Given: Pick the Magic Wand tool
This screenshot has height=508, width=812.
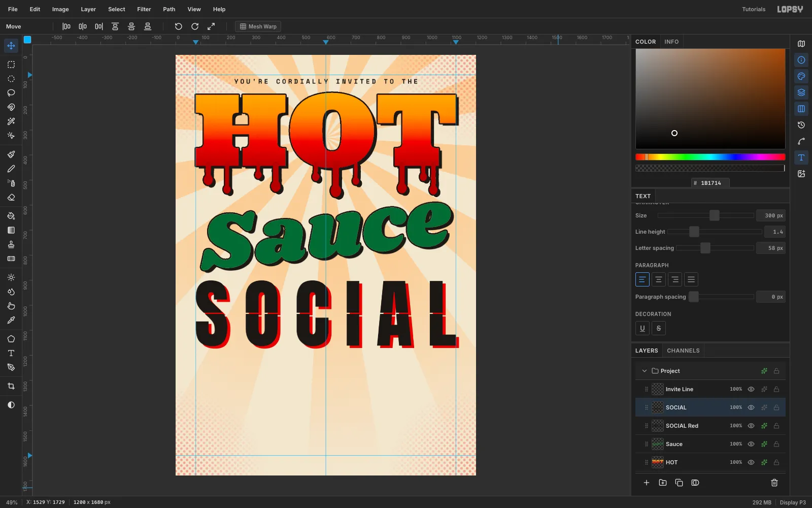Looking at the screenshot, I should click(x=11, y=121).
